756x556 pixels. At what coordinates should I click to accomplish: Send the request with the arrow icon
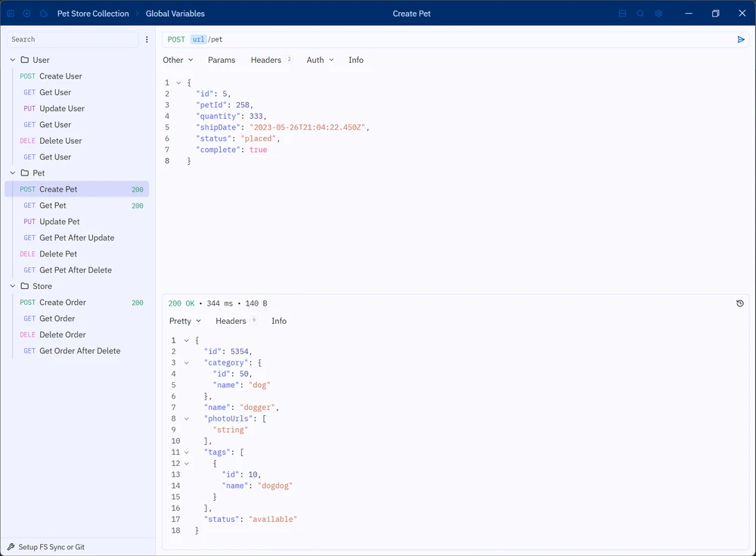(x=741, y=39)
